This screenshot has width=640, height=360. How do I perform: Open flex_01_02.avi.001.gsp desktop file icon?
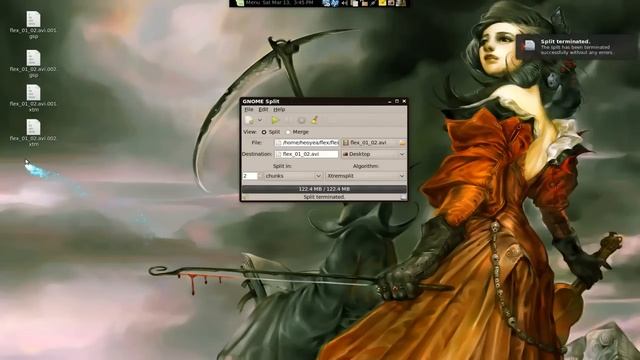33,20
